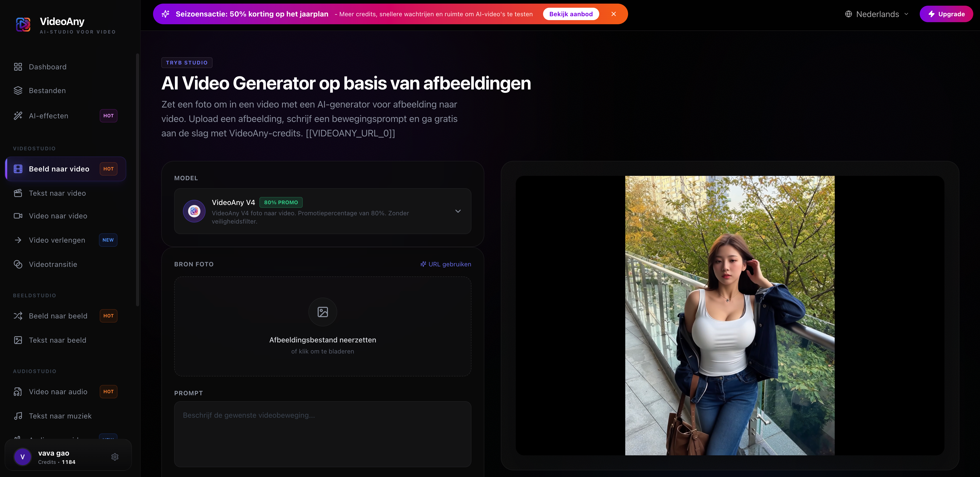The image size is (980, 477).
Task: Click the Tekst naar video clapperboard icon
Action: (x=18, y=193)
